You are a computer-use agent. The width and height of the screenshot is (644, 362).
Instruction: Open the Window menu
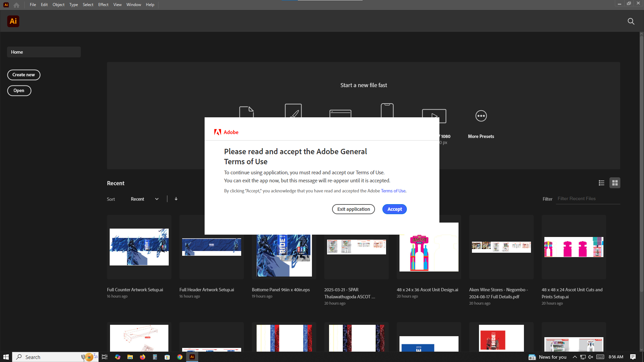coord(133,5)
